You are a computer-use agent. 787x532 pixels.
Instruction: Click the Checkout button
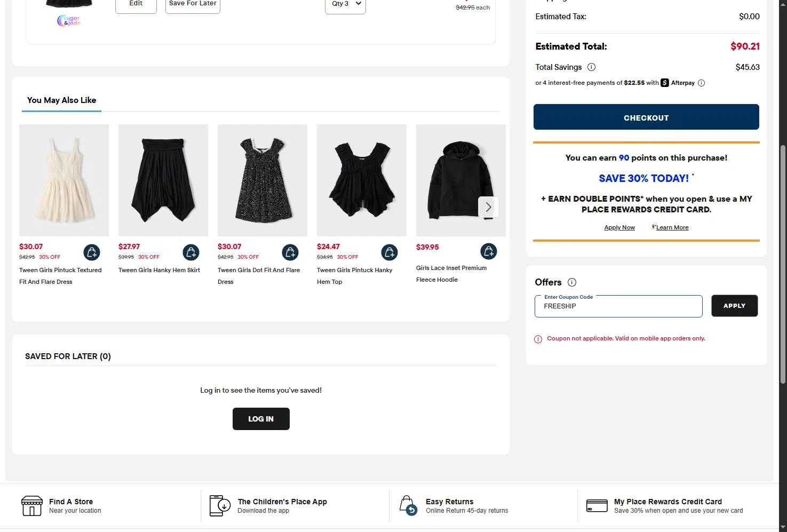click(646, 117)
